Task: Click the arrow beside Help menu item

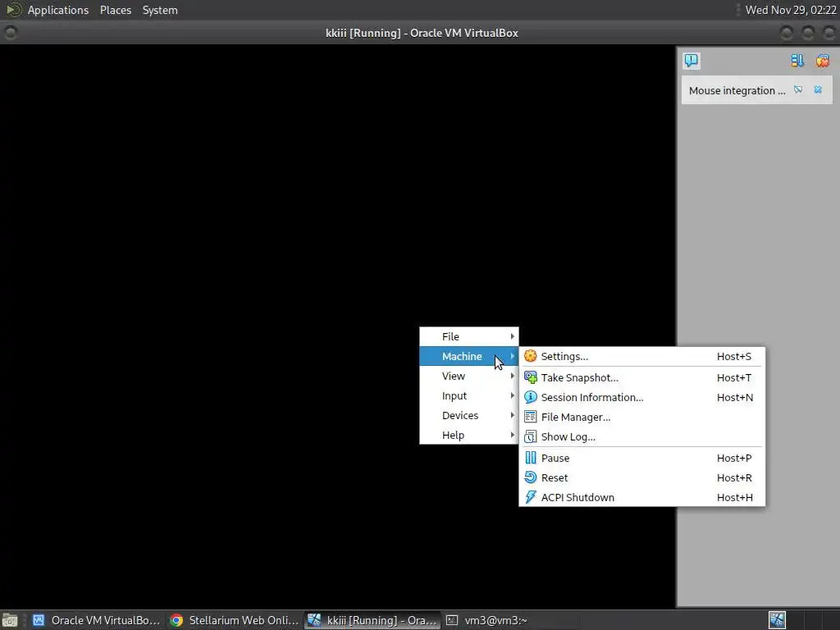Action: click(512, 435)
